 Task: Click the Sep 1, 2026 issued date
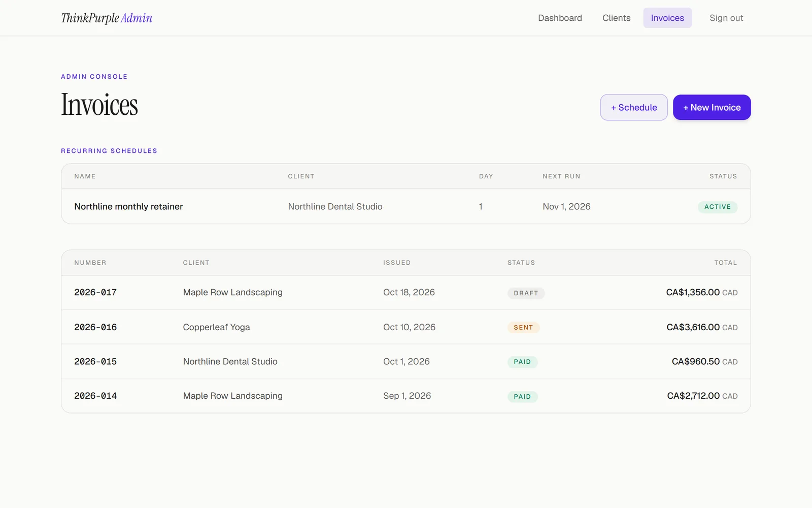coord(407,396)
